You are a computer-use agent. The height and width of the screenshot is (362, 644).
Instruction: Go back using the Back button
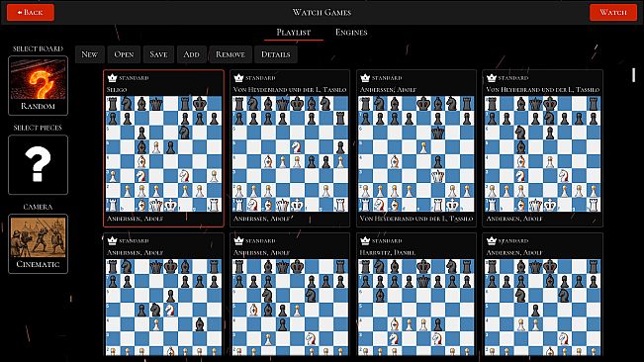tap(31, 12)
